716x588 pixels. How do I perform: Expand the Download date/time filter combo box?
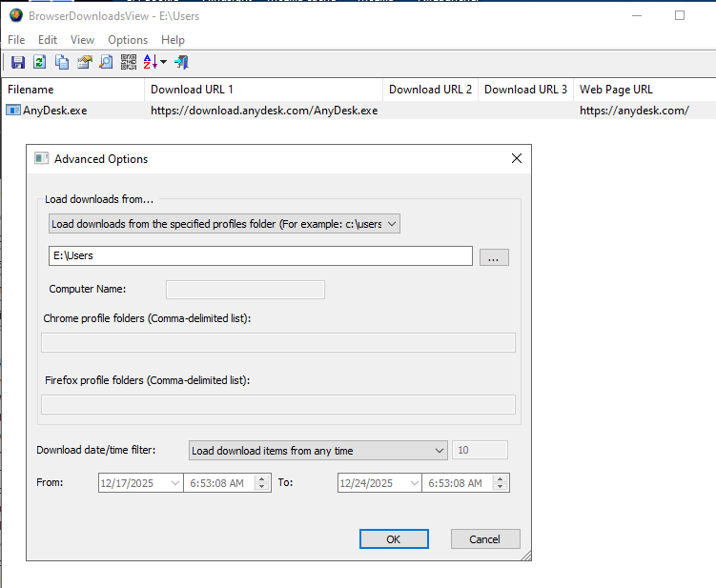point(317,451)
